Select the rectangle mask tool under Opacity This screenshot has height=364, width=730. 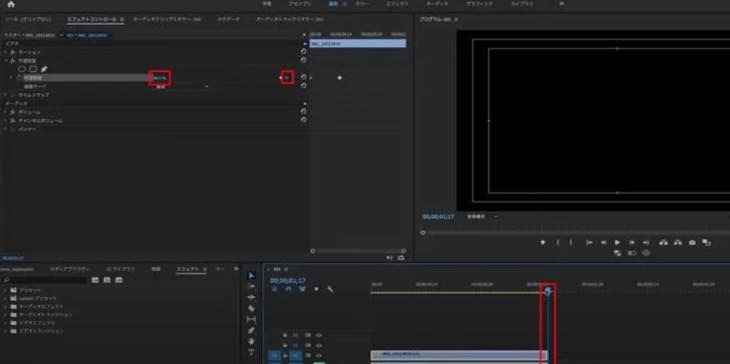pos(33,69)
